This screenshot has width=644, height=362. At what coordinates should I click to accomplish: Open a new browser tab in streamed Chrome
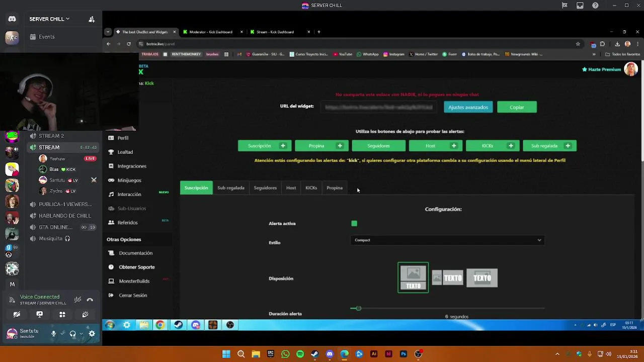click(x=319, y=32)
